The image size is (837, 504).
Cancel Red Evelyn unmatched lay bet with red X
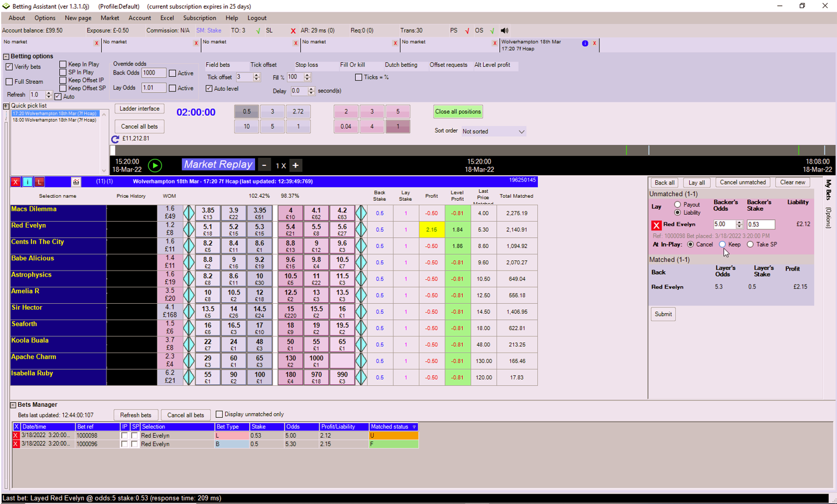(656, 225)
